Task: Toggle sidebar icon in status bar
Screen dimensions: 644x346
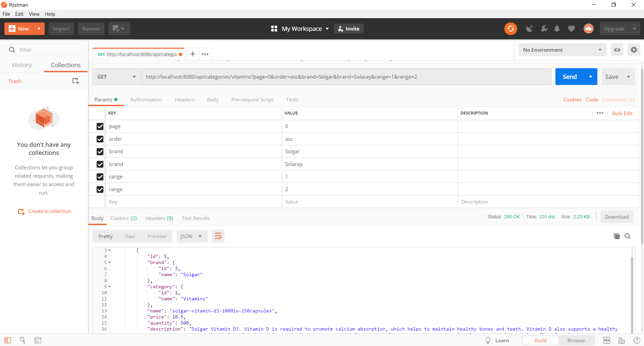Action: tap(8, 340)
